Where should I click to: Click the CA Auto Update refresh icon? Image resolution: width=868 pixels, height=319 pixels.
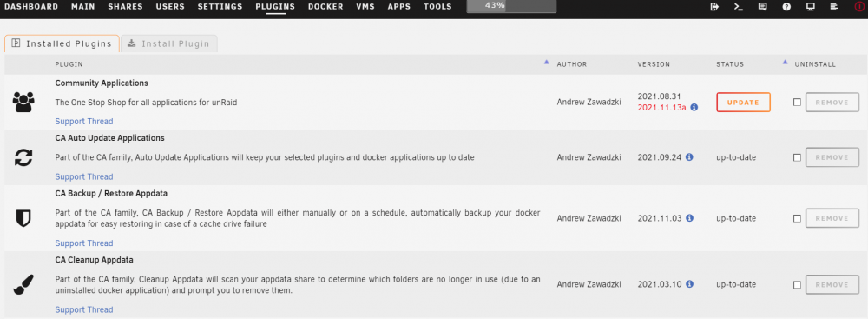click(x=23, y=157)
